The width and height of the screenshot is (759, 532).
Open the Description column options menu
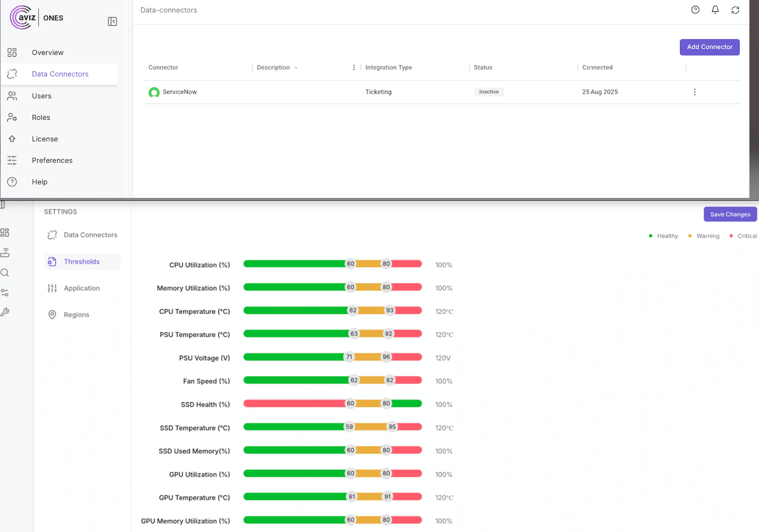[353, 68]
